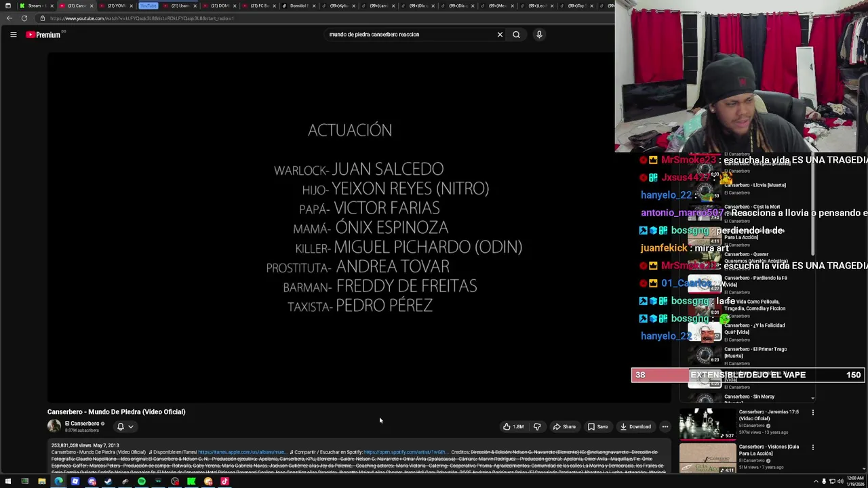868x488 pixels.
Task: Open Steam from the taskbar
Action: pos(108,482)
